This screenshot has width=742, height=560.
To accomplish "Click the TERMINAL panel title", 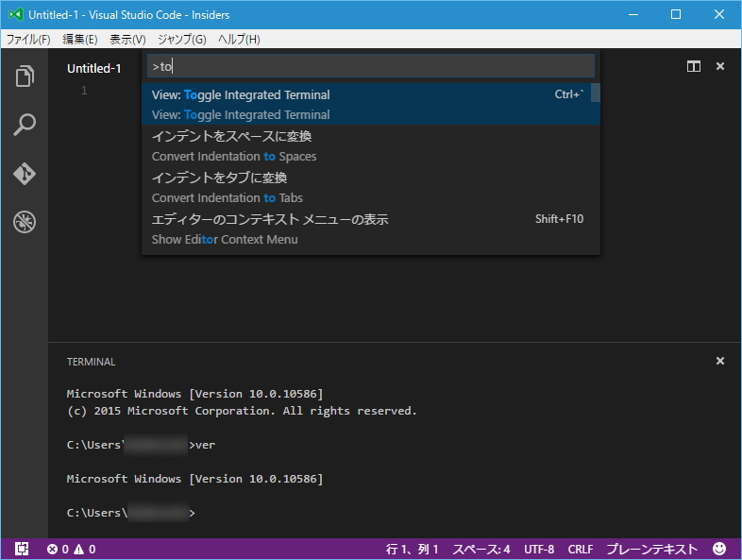I will point(91,362).
